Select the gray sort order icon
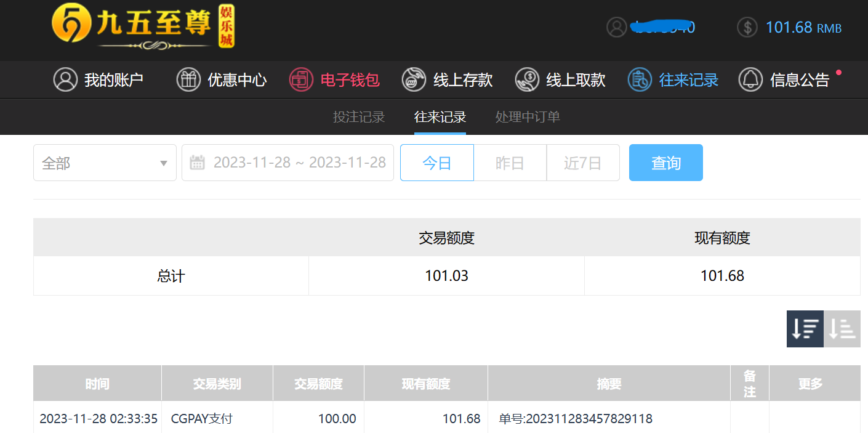This screenshot has width=868, height=433. click(x=842, y=329)
